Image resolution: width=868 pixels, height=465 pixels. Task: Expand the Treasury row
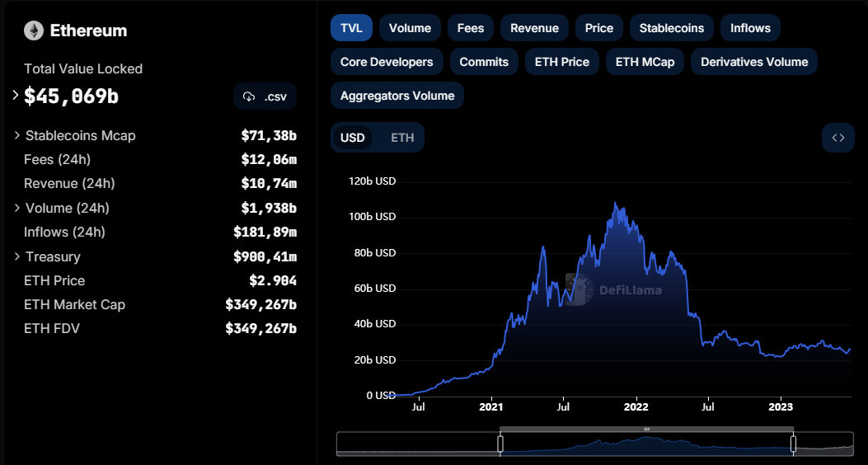tap(17, 256)
